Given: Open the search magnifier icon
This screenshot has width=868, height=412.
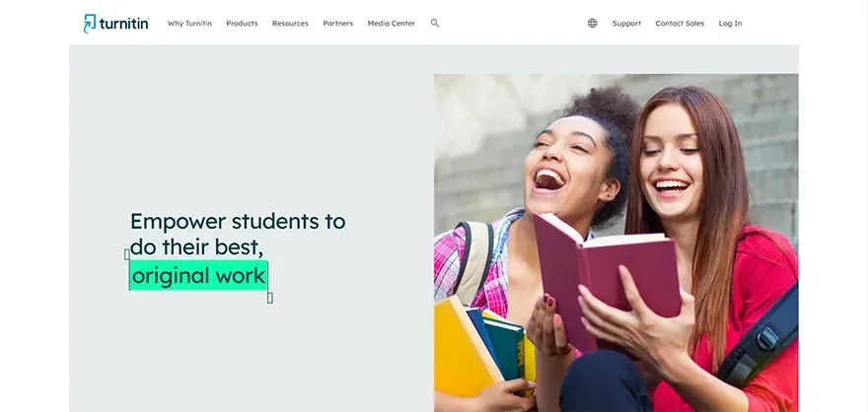Looking at the screenshot, I should 435,24.
